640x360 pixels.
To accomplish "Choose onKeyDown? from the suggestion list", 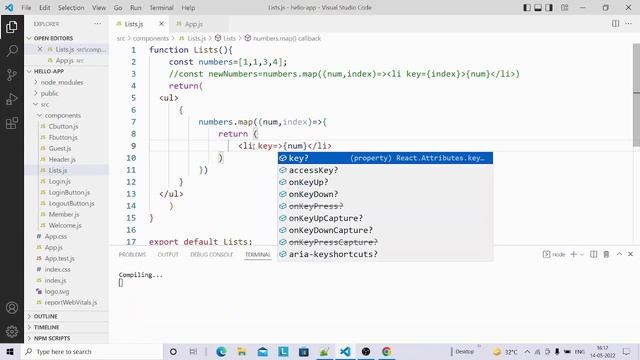I will (385, 194).
